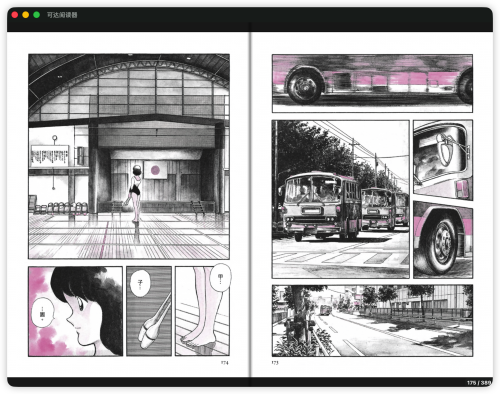
Task: Select the bus wheel close-up panel
Action: [443, 240]
